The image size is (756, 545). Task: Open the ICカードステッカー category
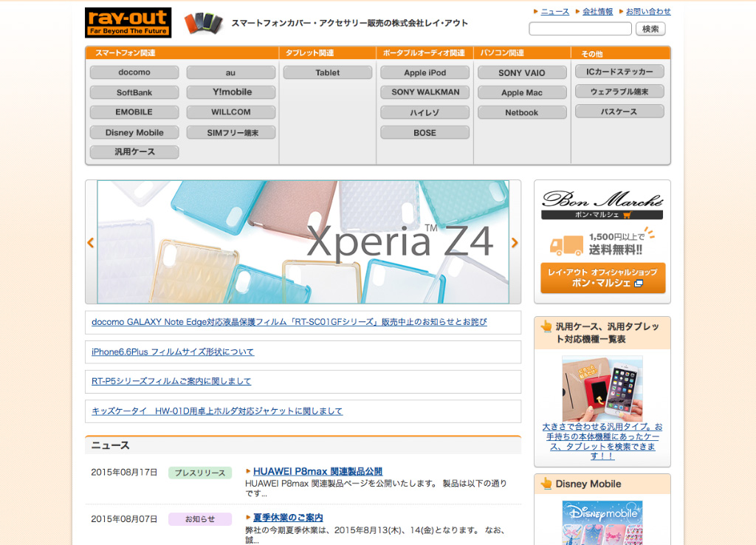619,72
